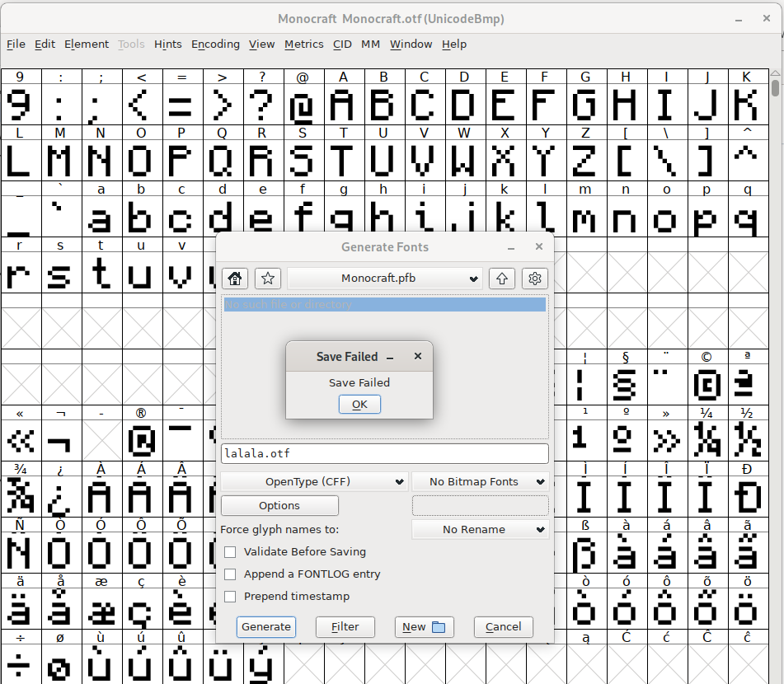Click the bookmark star icon

267,279
